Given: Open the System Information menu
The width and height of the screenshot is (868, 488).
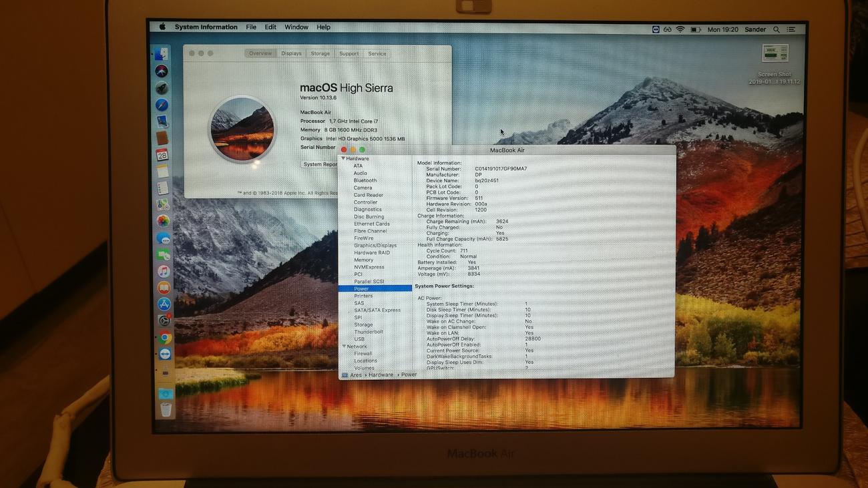Looking at the screenshot, I should (206, 27).
